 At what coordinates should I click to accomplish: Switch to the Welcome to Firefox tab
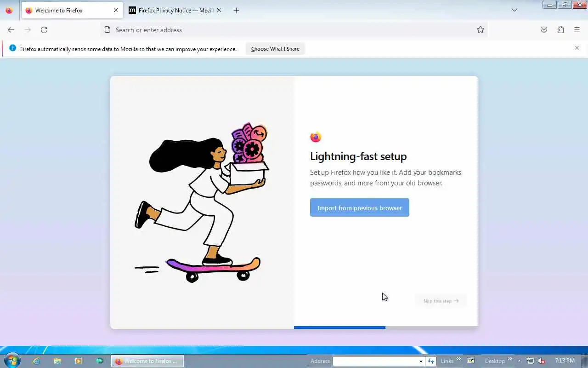click(72, 10)
